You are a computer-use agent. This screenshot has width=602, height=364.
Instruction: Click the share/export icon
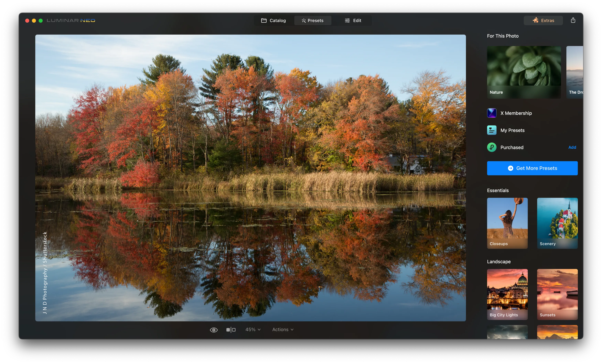click(573, 20)
